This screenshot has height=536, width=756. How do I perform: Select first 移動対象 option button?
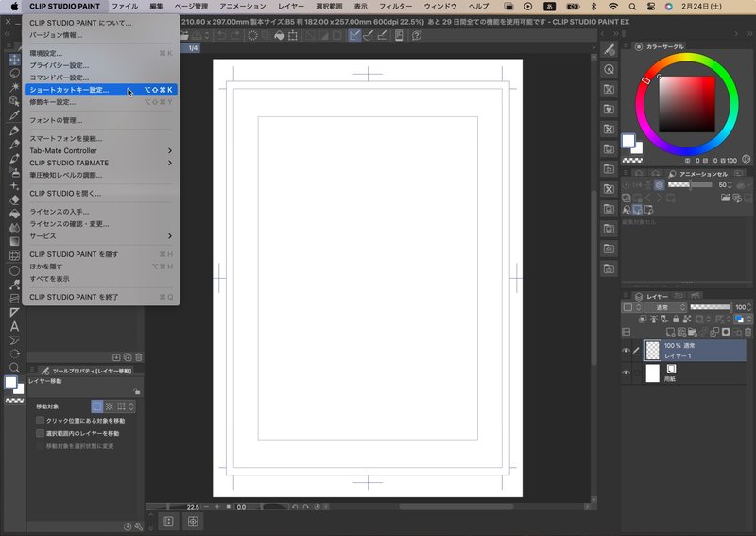click(97, 406)
